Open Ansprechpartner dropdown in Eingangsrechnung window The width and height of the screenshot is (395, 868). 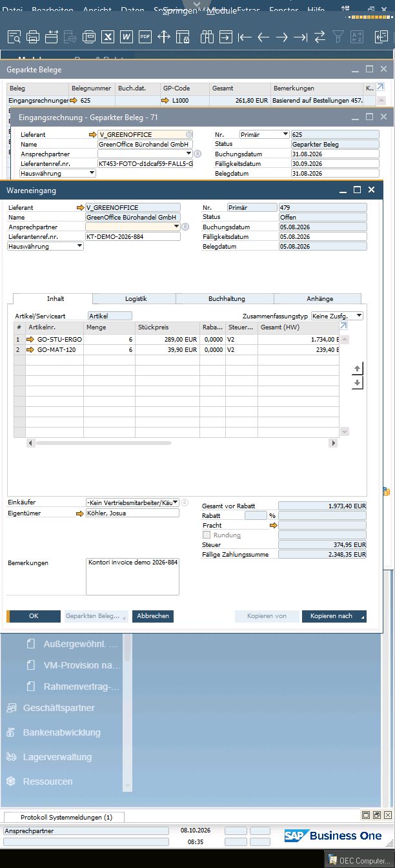[189, 154]
